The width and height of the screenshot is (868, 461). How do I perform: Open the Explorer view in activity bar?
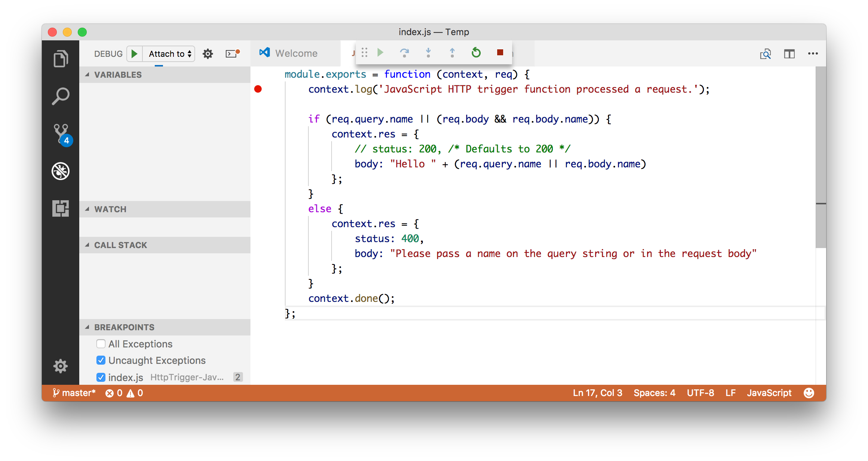click(61, 59)
